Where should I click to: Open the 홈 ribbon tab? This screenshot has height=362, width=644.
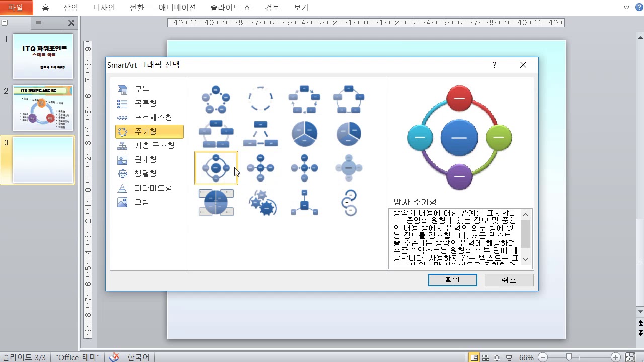46,8
